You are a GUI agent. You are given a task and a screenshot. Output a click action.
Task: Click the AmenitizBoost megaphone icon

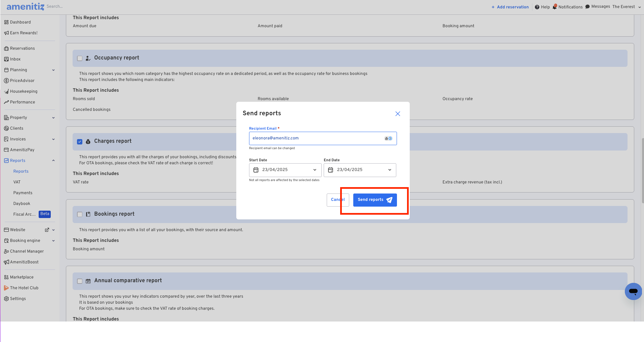[6, 262]
